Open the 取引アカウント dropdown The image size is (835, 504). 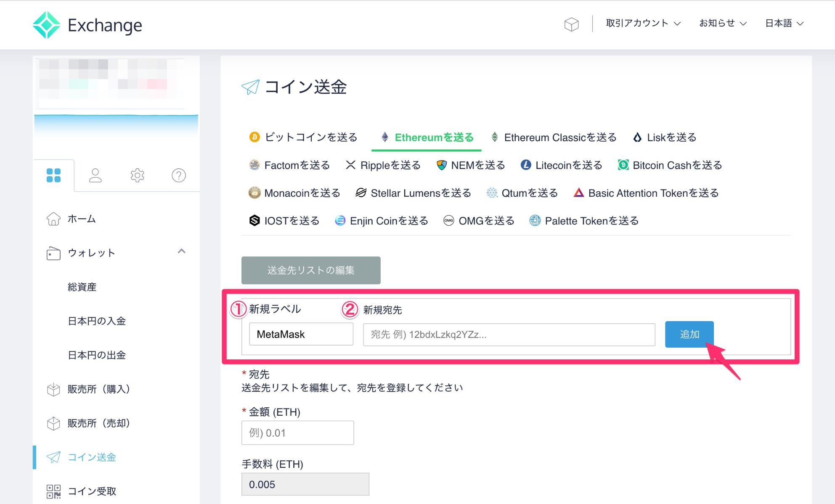(x=643, y=23)
